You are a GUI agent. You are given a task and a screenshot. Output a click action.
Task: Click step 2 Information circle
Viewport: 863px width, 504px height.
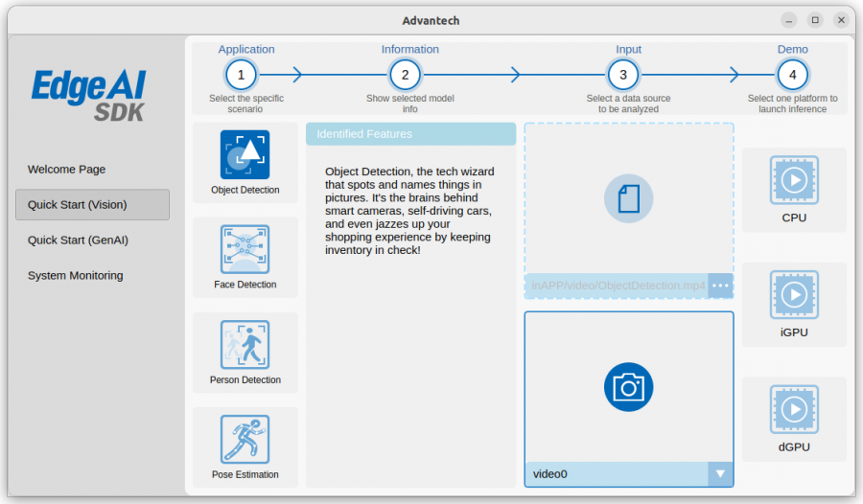(405, 75)
